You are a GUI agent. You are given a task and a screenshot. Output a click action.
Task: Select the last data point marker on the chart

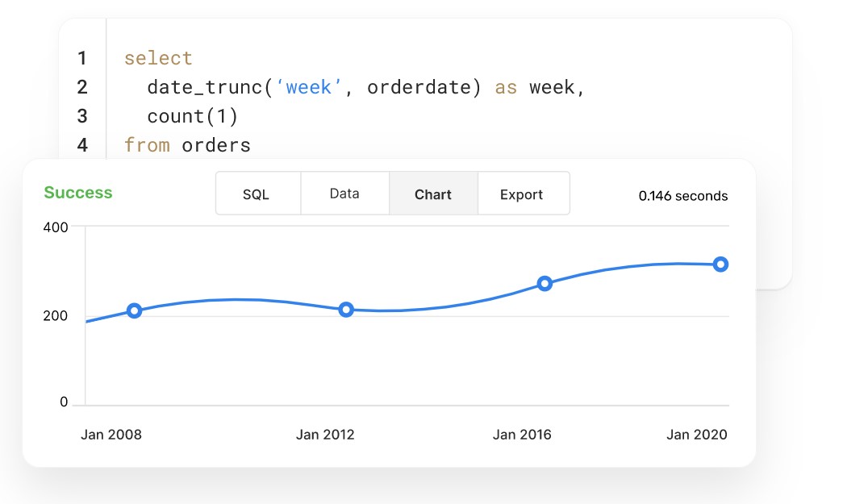click(720, 264)
